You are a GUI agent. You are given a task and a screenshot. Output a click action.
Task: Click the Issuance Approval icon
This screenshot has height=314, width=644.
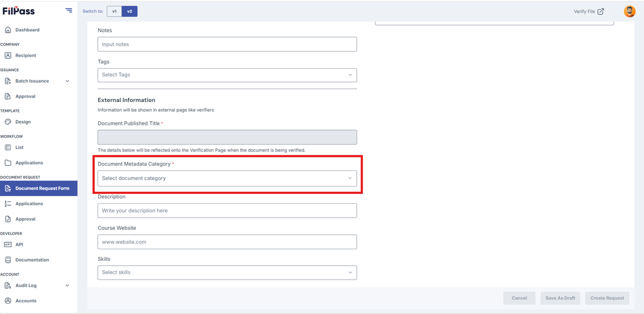click(8, 96)
